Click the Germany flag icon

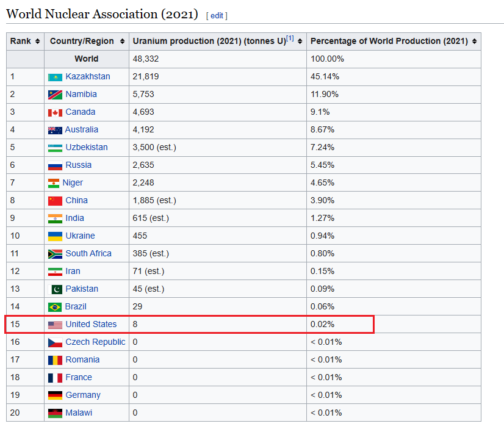pos(55,395)
